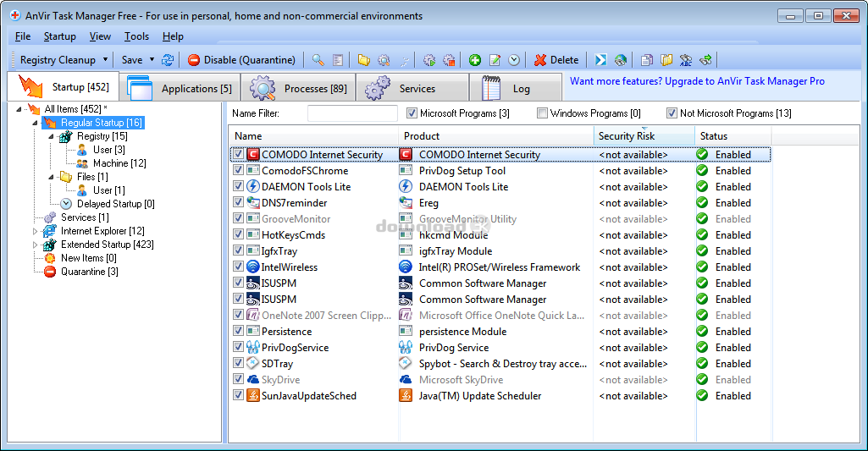
Task: Click the gear with green play icon
Action: [429, 60]
